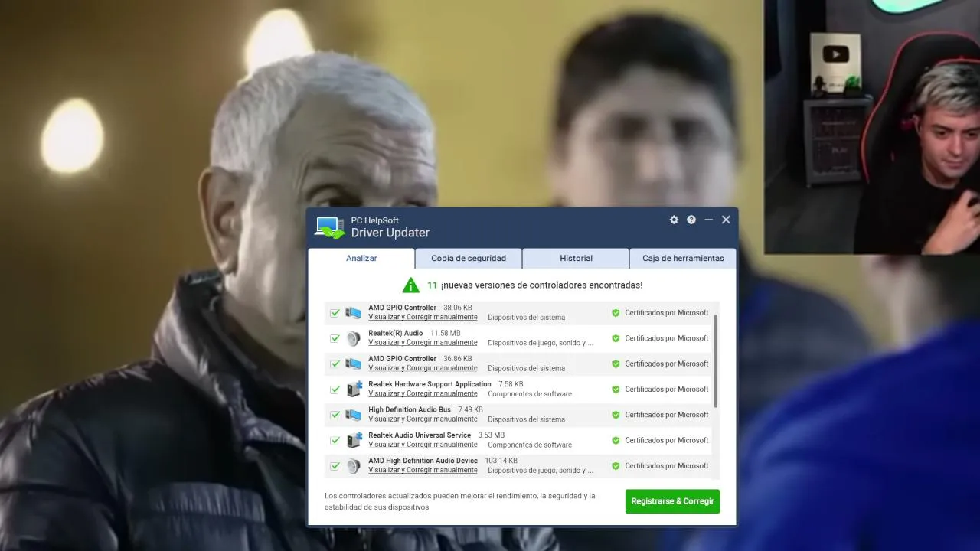
Task: Click the driver name beside size 36.86 KB
Action: click(x=402, y=359)
